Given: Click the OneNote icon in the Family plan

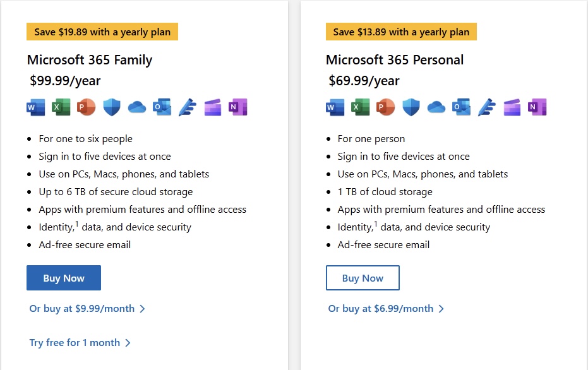Looking at the screenshot, I should tap(237, 107).
